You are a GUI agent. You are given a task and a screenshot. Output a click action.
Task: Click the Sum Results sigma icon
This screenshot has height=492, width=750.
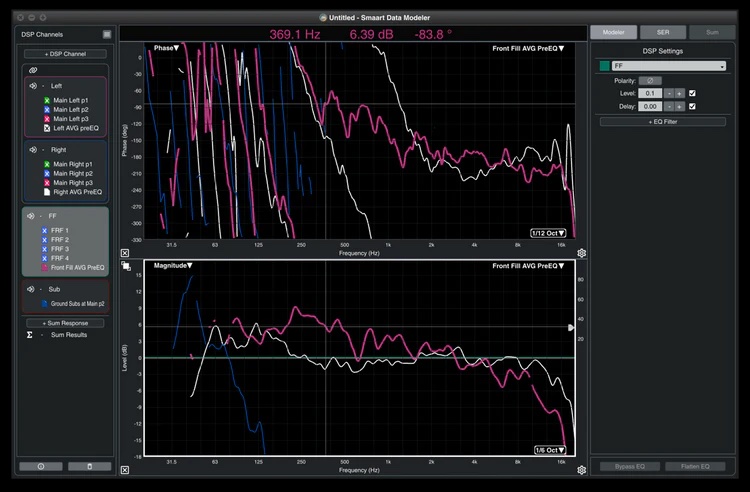pyautogui.click(x=30, y=335)
